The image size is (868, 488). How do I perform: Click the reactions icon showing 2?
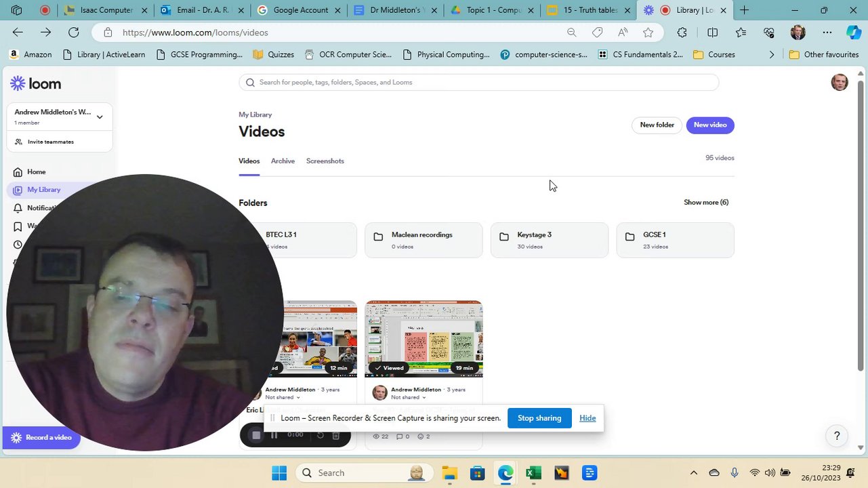[x=420, y=436]
